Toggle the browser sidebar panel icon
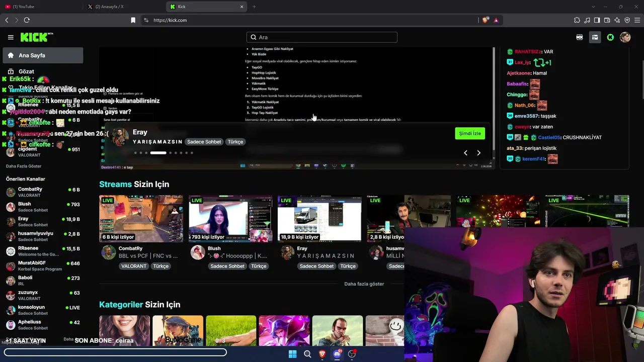This screenshot has width=644, height=362. click(597, 20)
